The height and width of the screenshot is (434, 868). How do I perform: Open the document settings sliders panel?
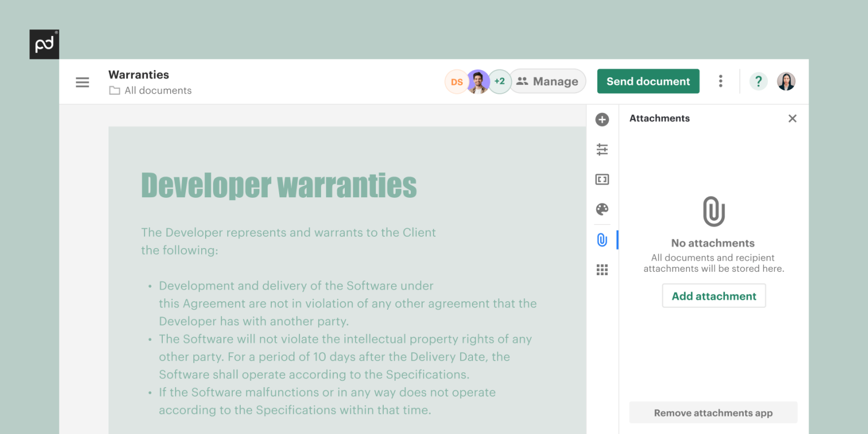(x=602, y=149)
